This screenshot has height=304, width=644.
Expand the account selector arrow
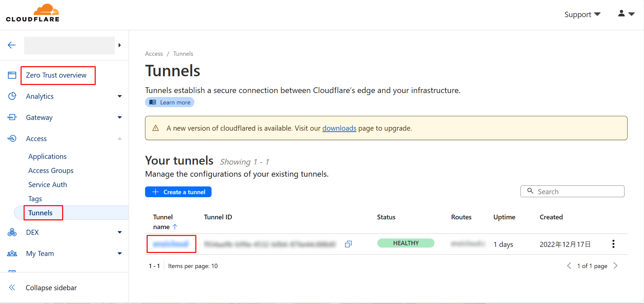click(x=120, y=45)
